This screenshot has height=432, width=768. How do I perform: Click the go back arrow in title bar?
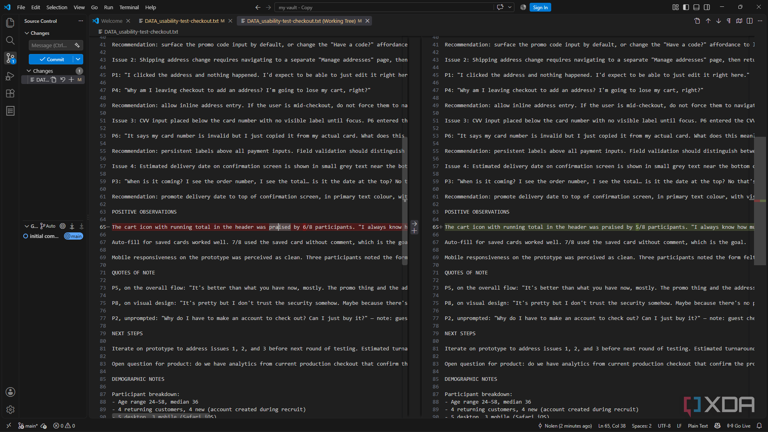point(258,7)
